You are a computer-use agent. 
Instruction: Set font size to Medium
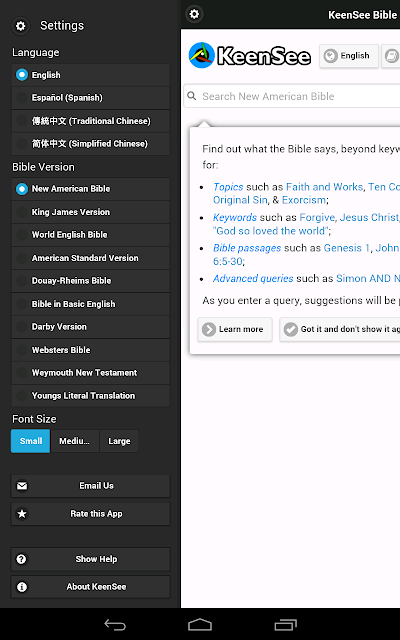[x=75, y=441]
